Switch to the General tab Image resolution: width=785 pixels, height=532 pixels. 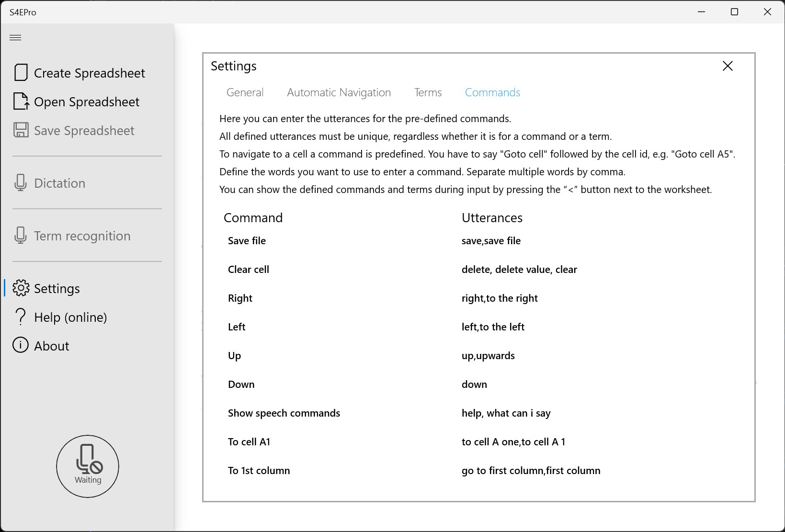(x=245, y=92)
